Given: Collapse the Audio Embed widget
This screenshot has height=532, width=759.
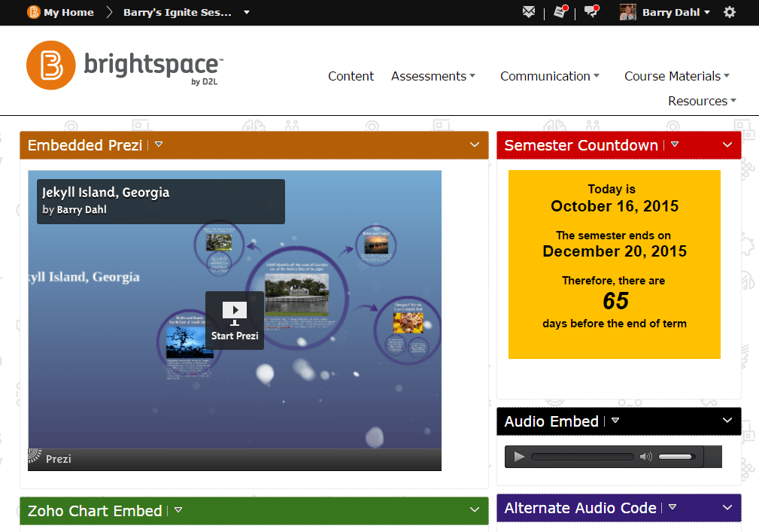Looking at the screenshot, I should (727, 421).
